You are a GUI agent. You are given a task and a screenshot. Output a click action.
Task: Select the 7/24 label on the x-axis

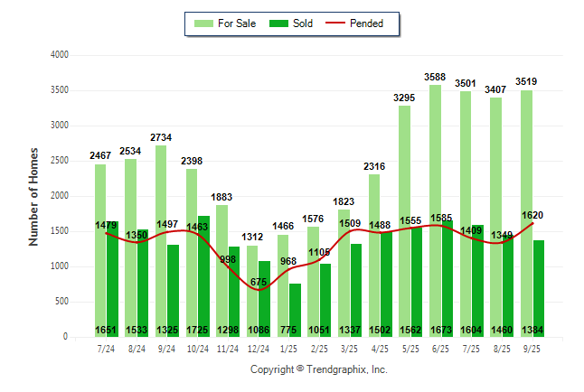(106, 349)
